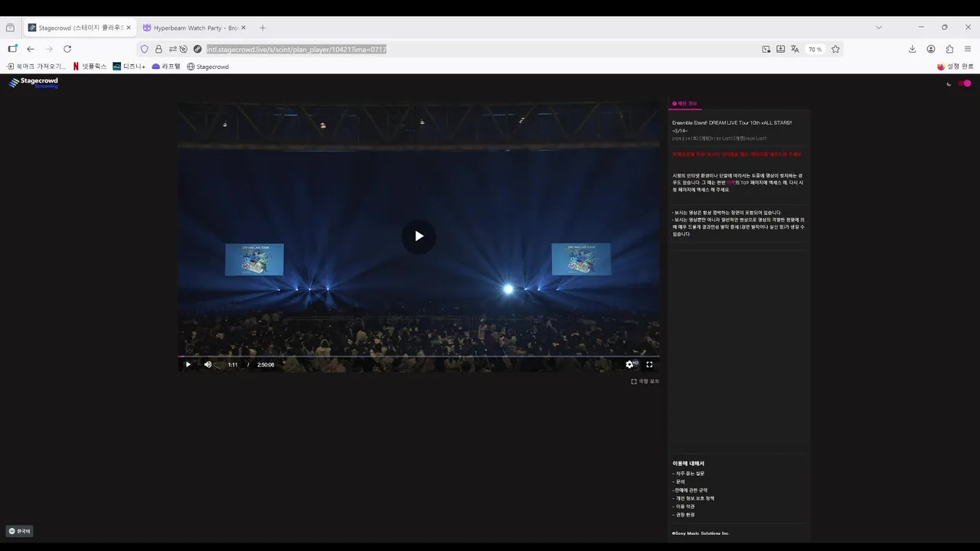Click the pink inline link in the notice text

[x=731, y=183]
